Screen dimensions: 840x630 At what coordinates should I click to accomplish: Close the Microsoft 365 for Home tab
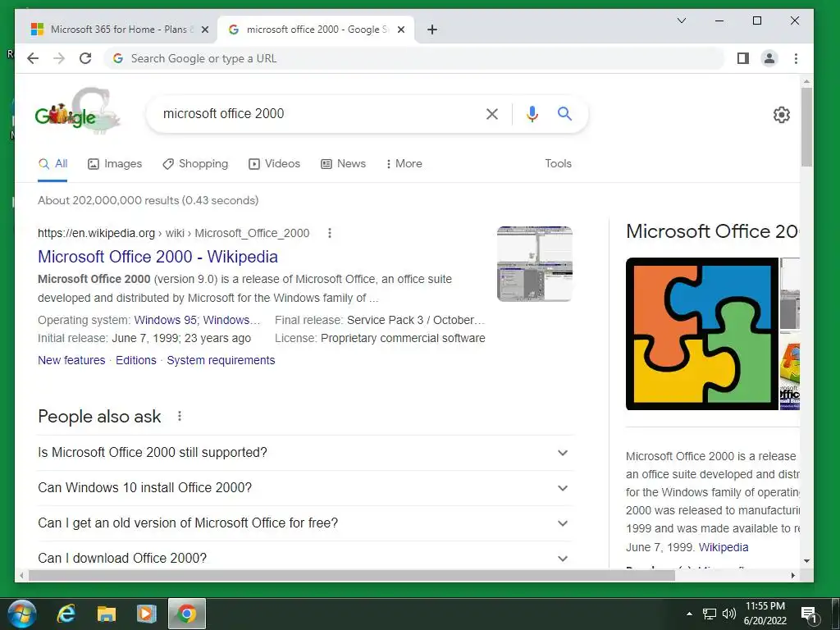[204, 30]
